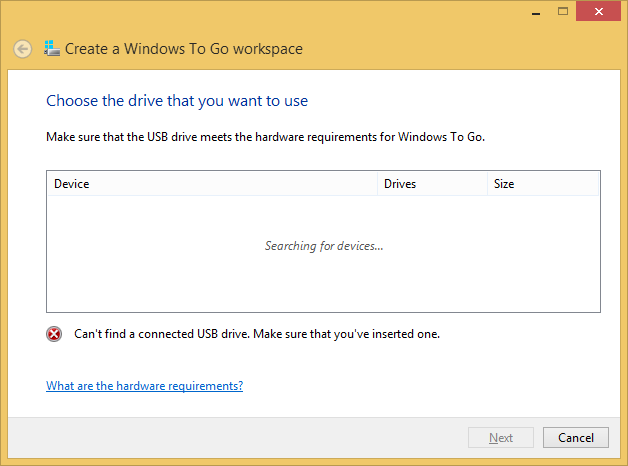Sort the list by the Size column header

tap(543, 184)
